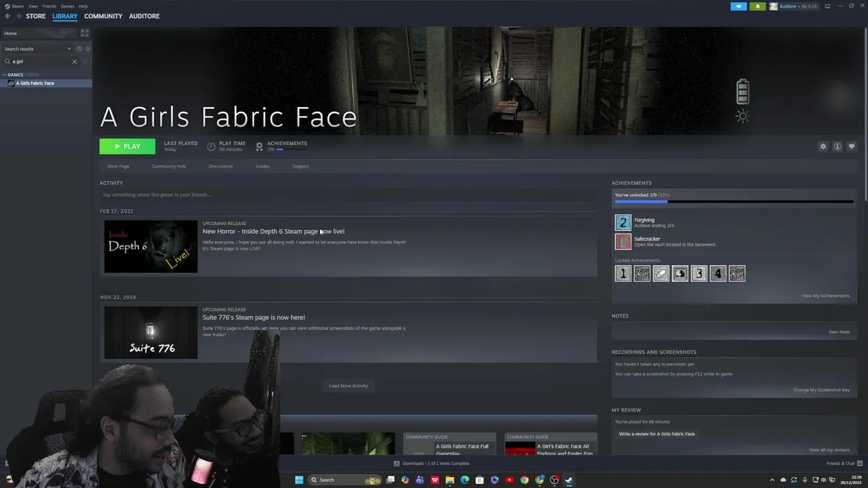
Task: Click Load More Activity
Action: 349,386
